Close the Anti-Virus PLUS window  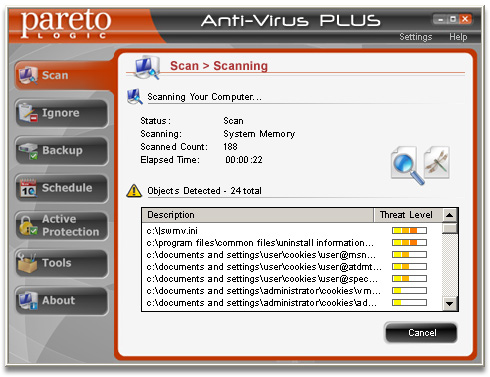(465, 19)
